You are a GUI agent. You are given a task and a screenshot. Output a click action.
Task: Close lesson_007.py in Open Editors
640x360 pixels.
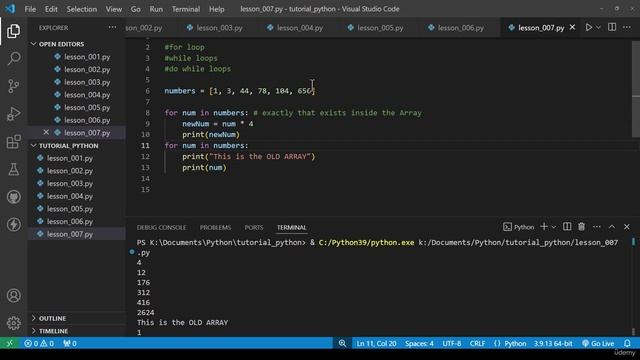46,132
